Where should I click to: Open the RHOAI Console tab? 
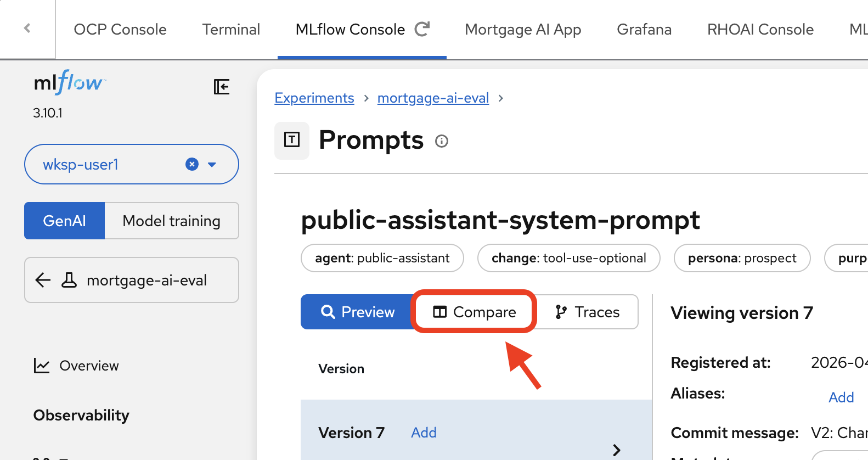pos(760,29)
